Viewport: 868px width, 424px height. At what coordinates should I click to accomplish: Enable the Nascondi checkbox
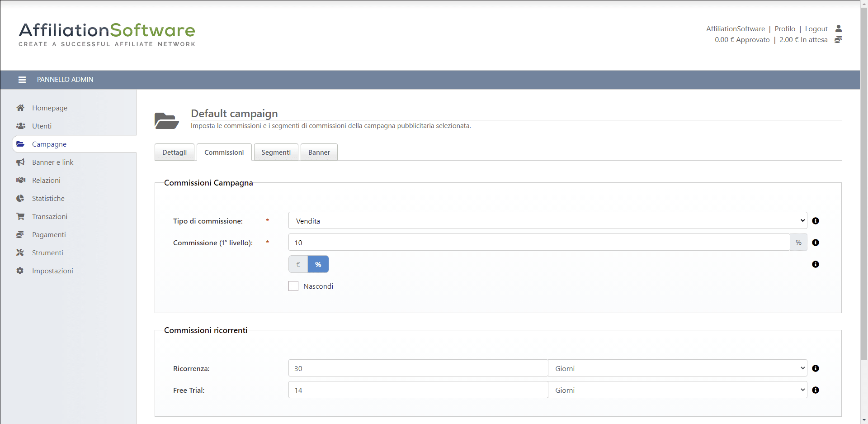coord(293,286)
